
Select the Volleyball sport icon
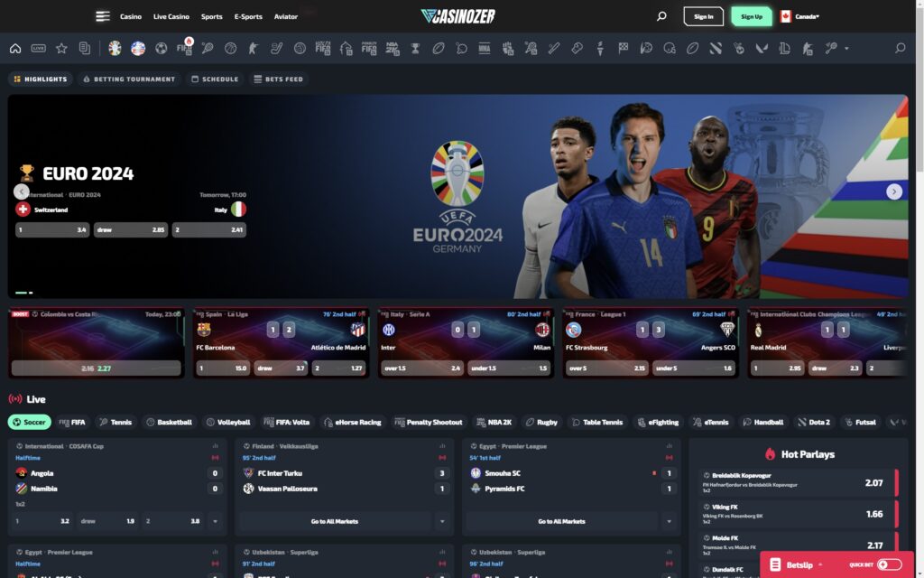[300, 49]
